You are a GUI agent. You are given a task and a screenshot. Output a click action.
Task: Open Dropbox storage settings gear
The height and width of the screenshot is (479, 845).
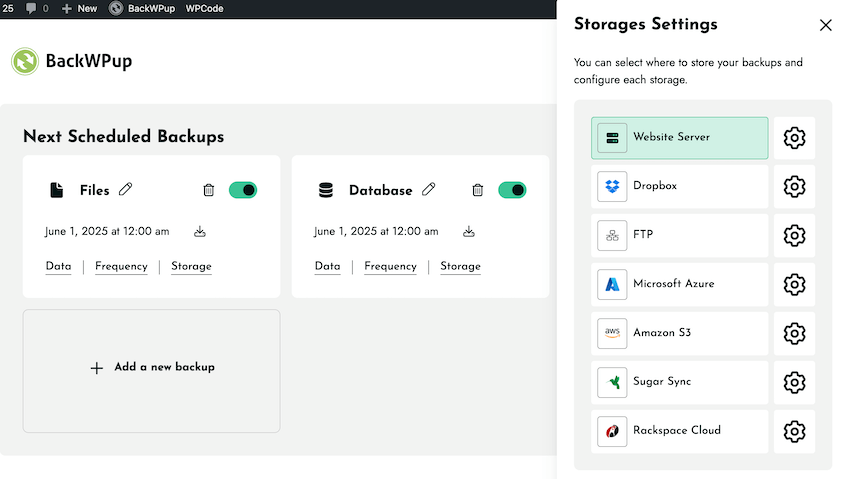coord(794,186)
